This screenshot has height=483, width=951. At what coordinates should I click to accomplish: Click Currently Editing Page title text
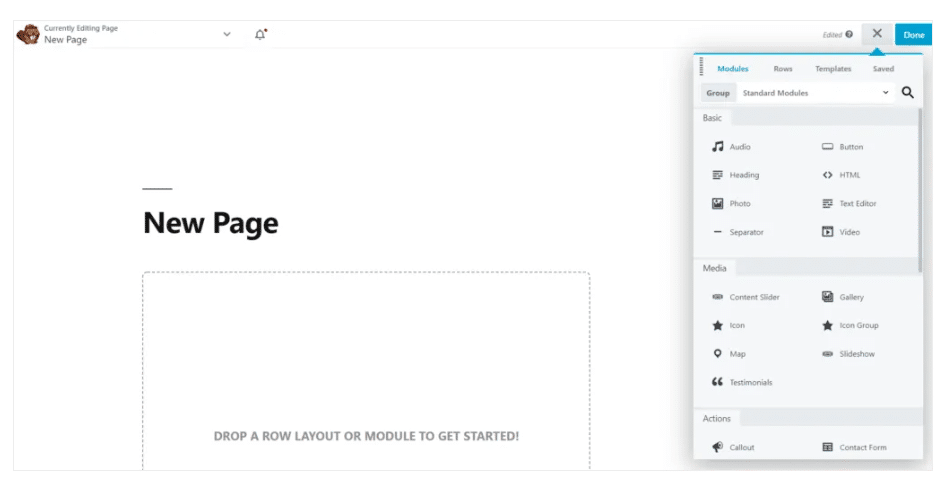pyautogui.click(x=81, y=28)
